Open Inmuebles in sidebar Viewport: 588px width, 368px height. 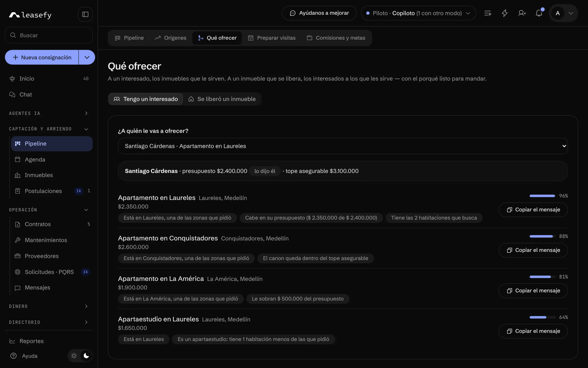click(x=52, y=175)
